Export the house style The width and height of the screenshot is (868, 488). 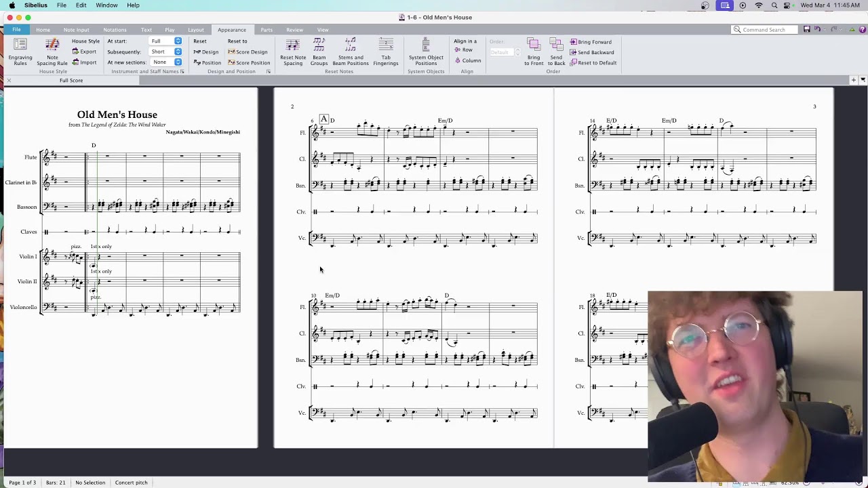click(85, 52)
